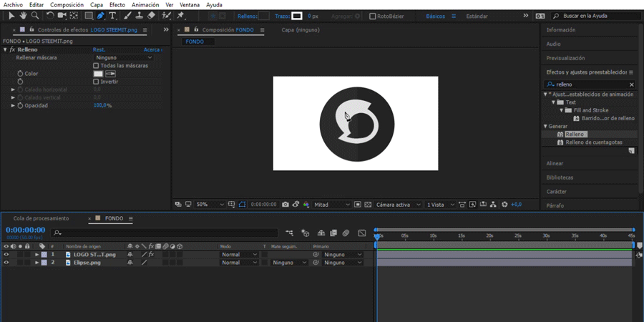Click the color eyedropper next to Color
This screenshot has width=644, height=322.
111,74
